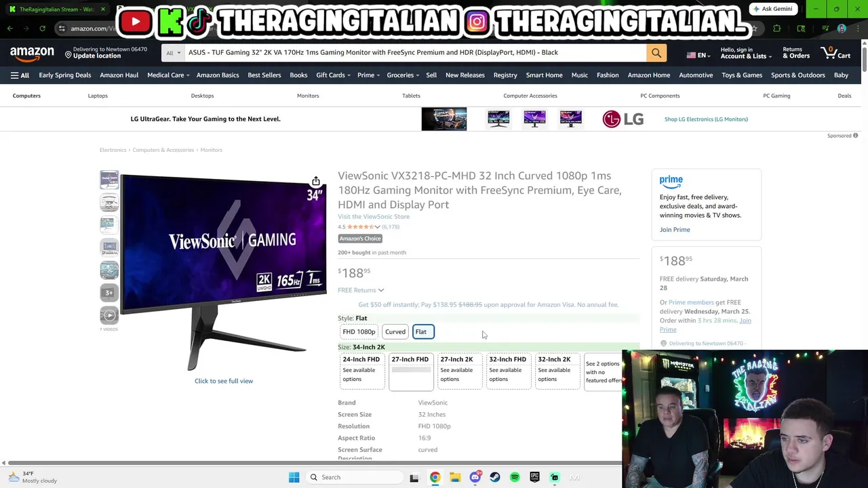868x488 pixels.
Task: Click the weather widget showing 34°F
Action: [32, 477]
